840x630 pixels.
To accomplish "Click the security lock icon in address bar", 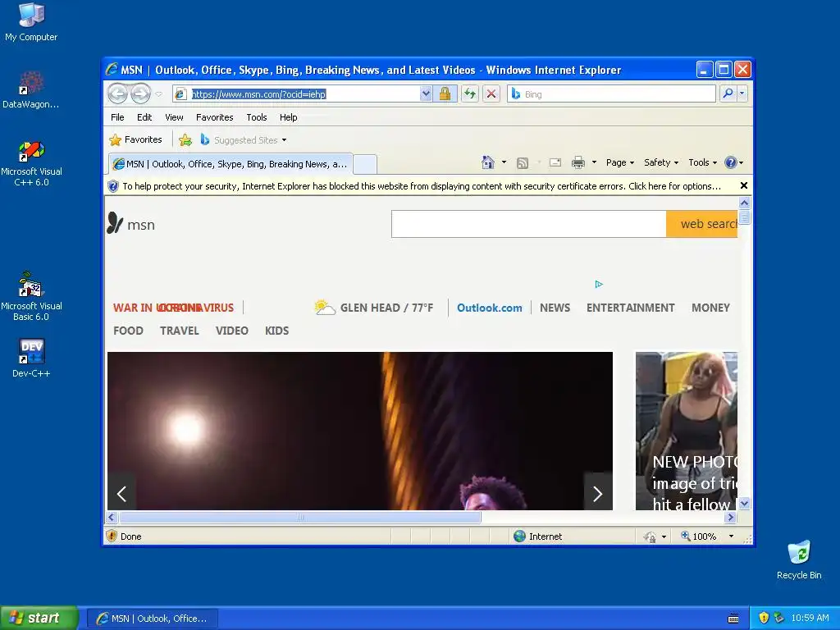I will click(x=445, y=94).
